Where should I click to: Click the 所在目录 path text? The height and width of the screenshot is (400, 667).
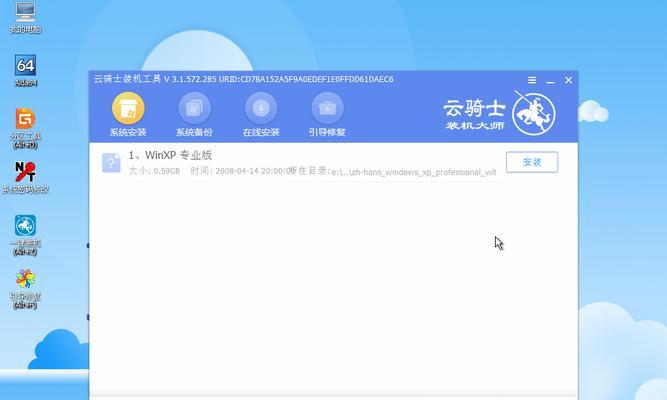(393, 171)
